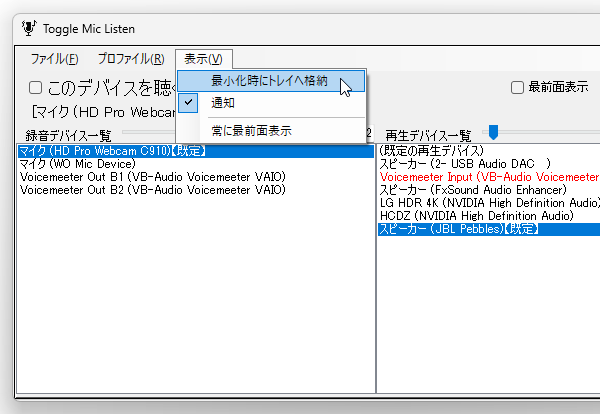Enable the このデバイスを聴く checkbox

(35, 88)
